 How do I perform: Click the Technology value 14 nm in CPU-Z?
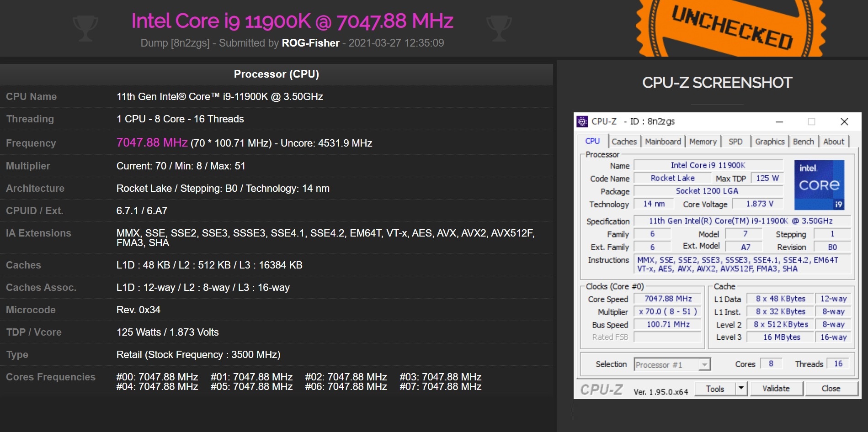(654, 204)
